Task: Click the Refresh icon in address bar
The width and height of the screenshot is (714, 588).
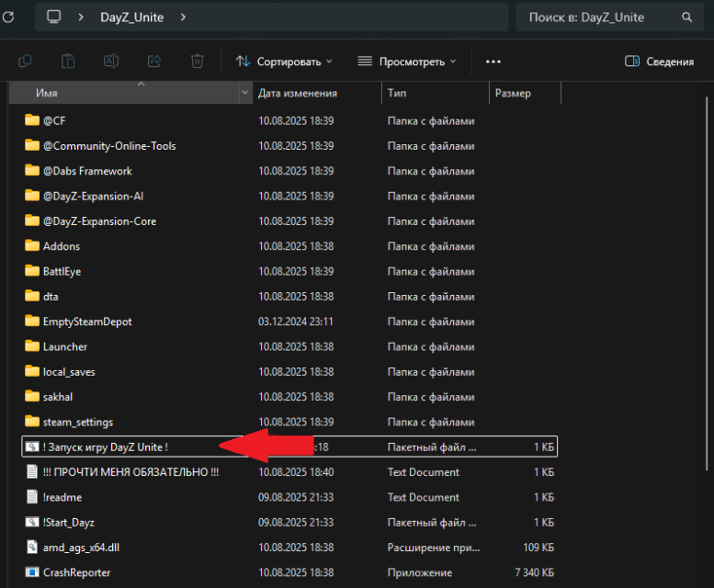Action: [x=7, y=17]
